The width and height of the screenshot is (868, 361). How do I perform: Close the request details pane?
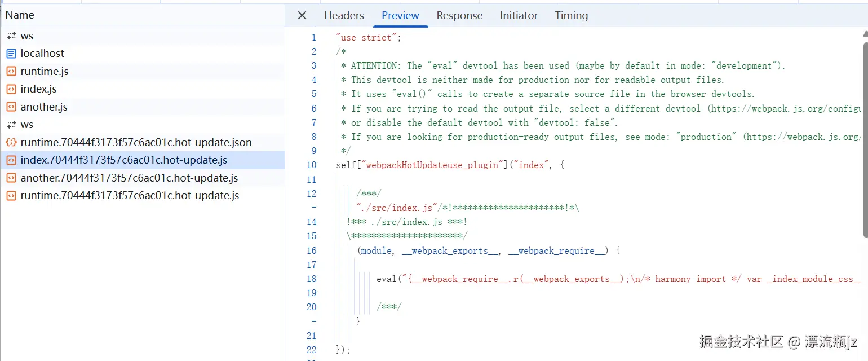click(302, 15)
